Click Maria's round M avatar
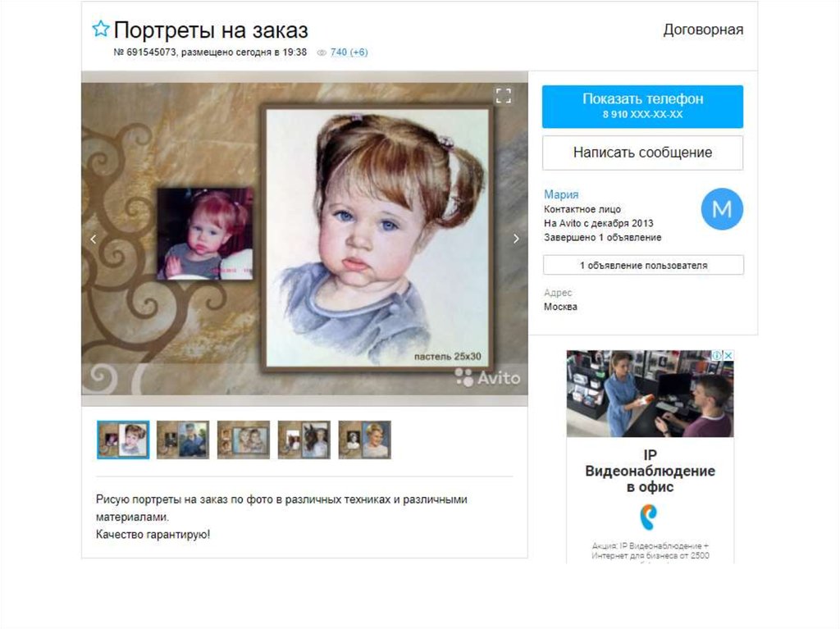 722,209
